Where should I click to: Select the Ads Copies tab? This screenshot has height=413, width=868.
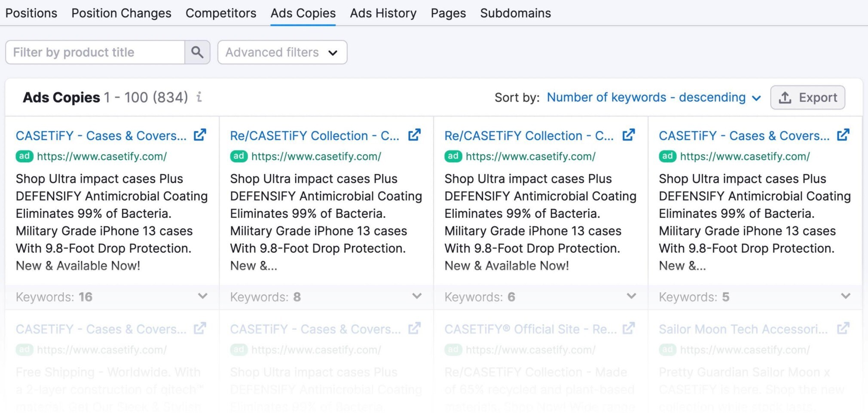[303, 13]
